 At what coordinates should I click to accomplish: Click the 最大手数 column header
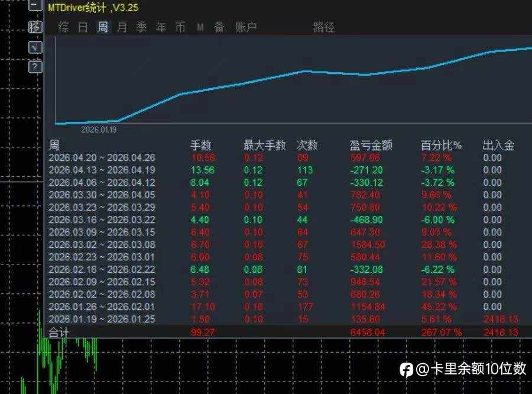pyautogui.click(x=265, y=145)
